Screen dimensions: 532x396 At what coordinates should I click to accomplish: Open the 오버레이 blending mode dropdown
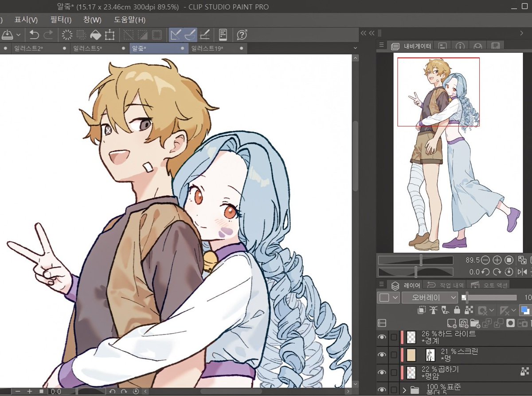(430, 298)
